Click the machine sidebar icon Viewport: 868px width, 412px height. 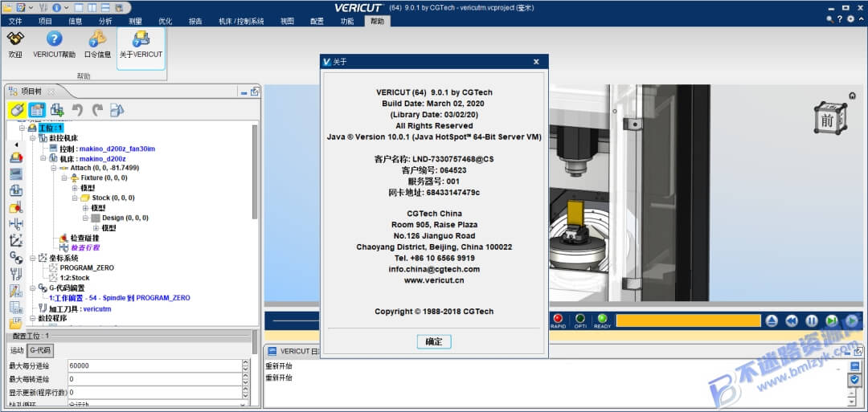point(16,191)
